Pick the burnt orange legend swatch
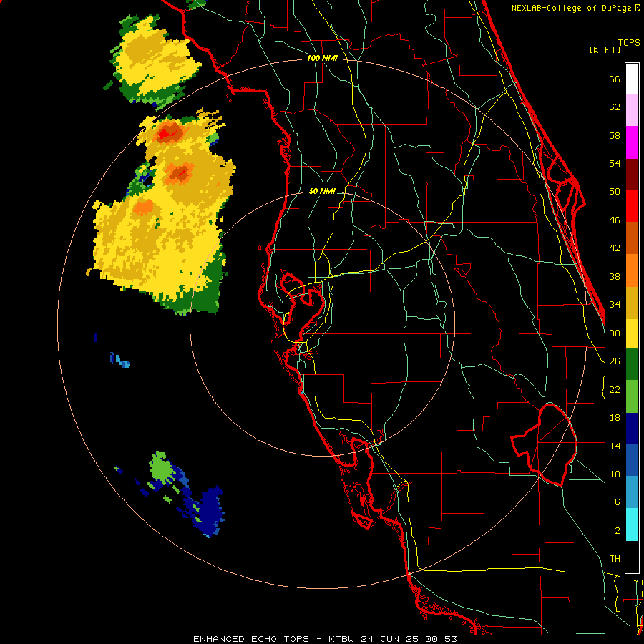This screenshot has width=644, height=644. pos(632,238)
